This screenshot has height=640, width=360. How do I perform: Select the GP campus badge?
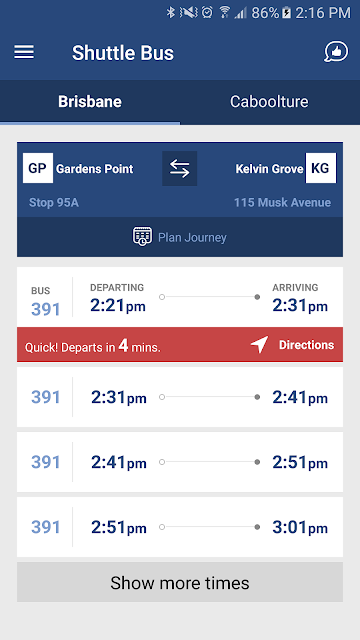tap(38, 168)
